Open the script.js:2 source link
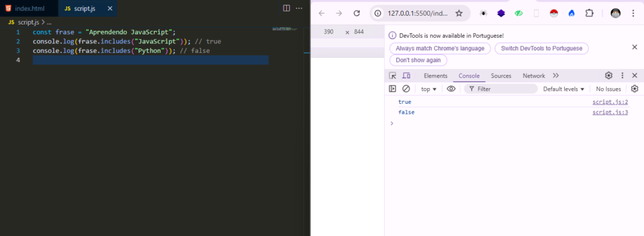Screen dimensions: 644x236 click(x=610, y=102)
